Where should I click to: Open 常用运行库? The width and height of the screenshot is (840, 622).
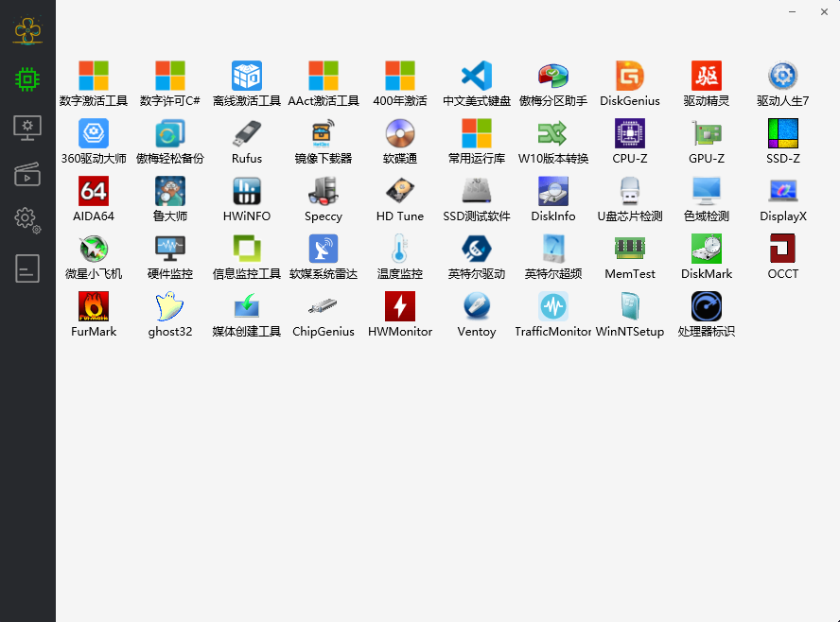click(x=477, y=142)
